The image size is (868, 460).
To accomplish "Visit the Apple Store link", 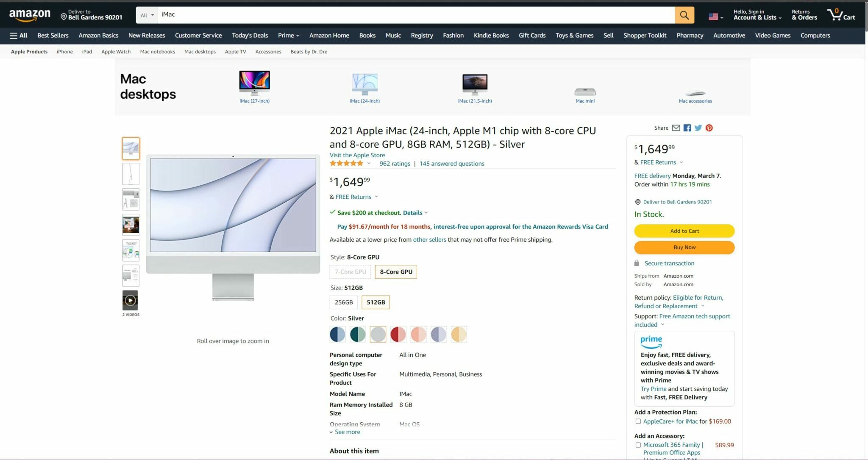I will pos(357,155).
